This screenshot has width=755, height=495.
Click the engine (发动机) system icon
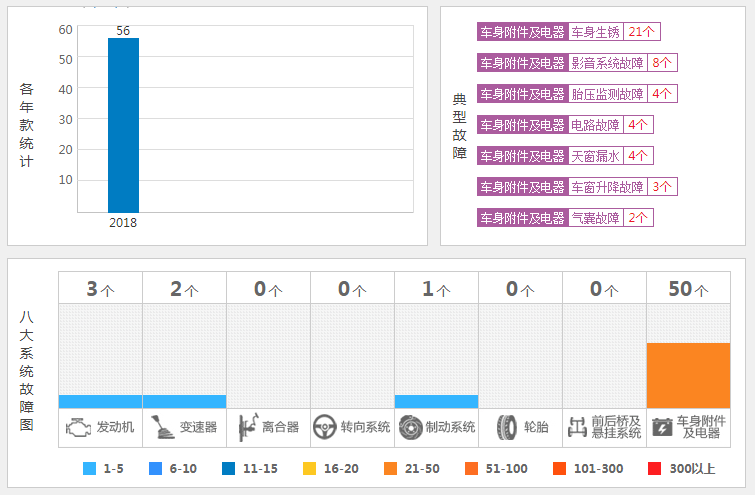pyautogui.click(x=77, y=428)
